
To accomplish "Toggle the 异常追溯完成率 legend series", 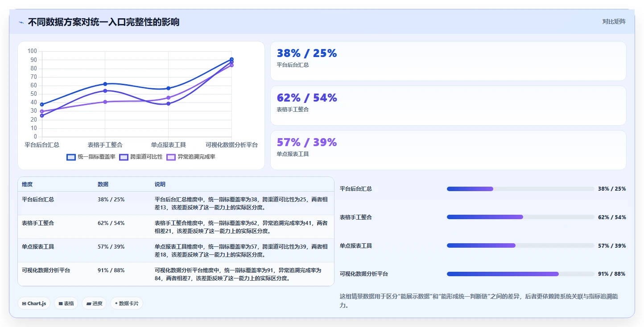I will (x=191, y=157).
